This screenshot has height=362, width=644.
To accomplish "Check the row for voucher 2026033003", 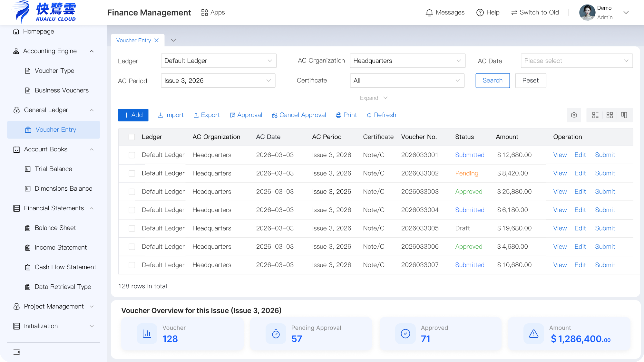I will click(132, 192).
